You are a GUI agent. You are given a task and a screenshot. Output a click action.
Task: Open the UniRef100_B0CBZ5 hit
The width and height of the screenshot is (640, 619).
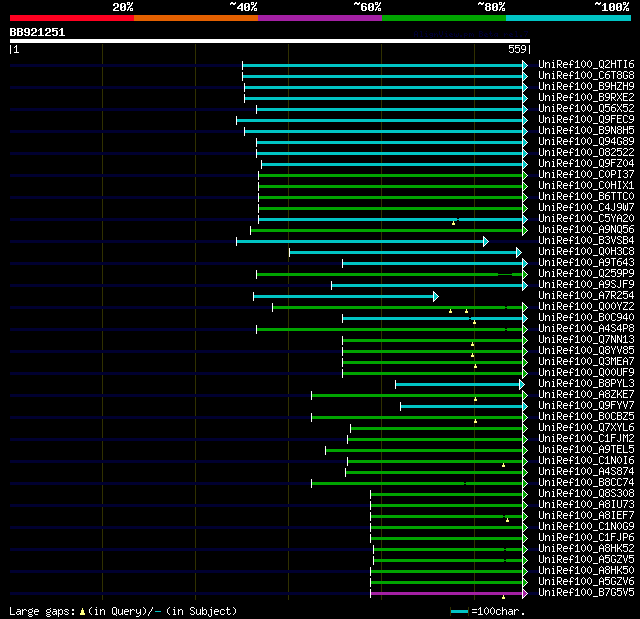(586, 417)
